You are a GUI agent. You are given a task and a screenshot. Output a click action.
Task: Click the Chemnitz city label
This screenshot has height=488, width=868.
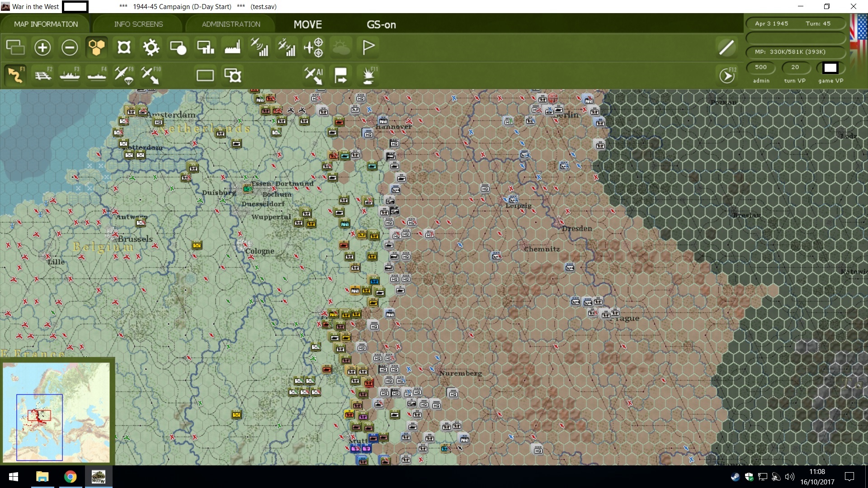pos(542,249)
